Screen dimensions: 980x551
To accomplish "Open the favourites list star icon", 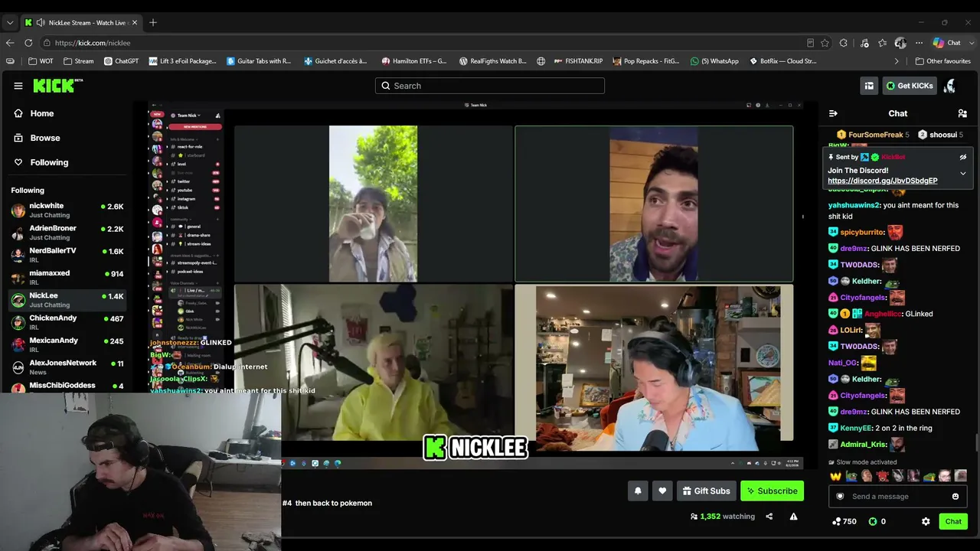I will click(883, 43).
